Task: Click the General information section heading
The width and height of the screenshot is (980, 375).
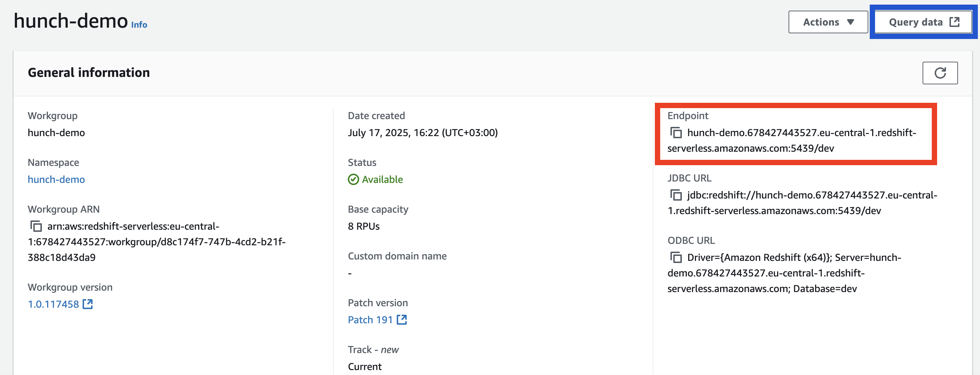Action: (x=89, y=72)
